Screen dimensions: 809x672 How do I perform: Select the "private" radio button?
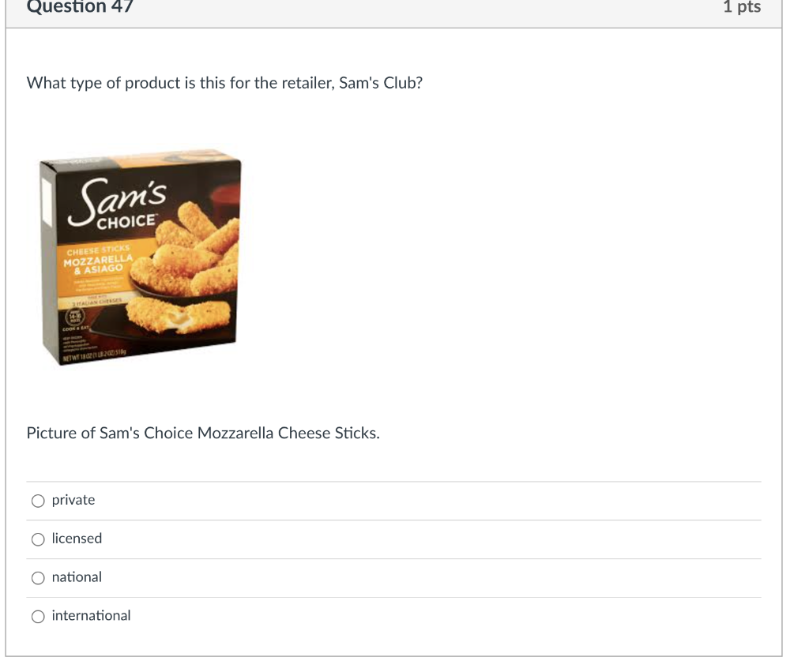(38, 501)
